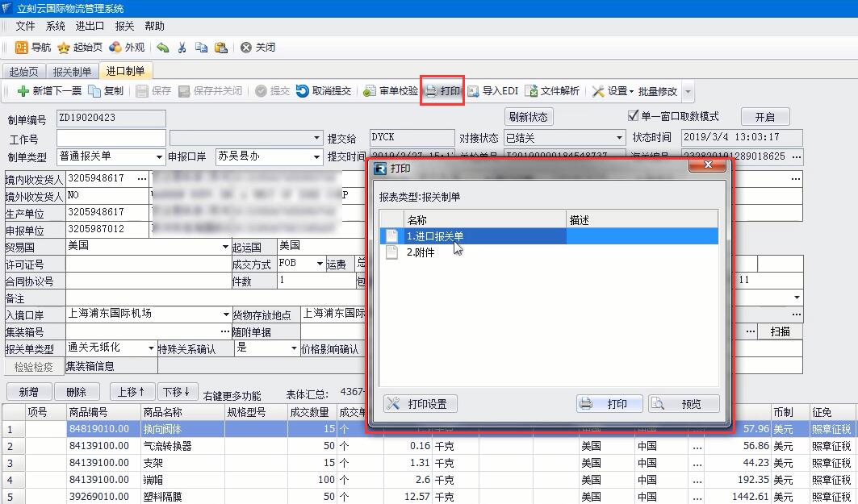The image size is (858, 504).
Task: Expand the 报关单类型 combo box
Action: tap(151, 348)
